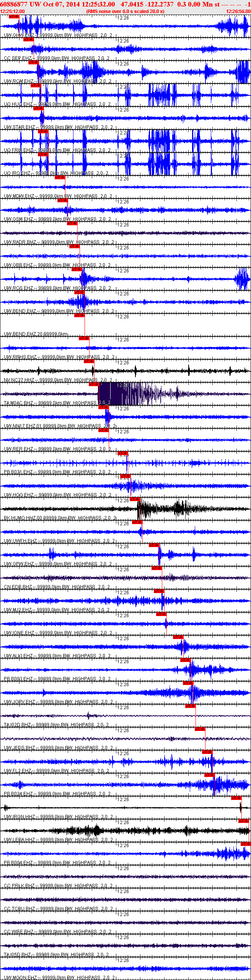Click the pick marker on NC27 trace
The image size is (251, 980).
[x=89, y=361]
